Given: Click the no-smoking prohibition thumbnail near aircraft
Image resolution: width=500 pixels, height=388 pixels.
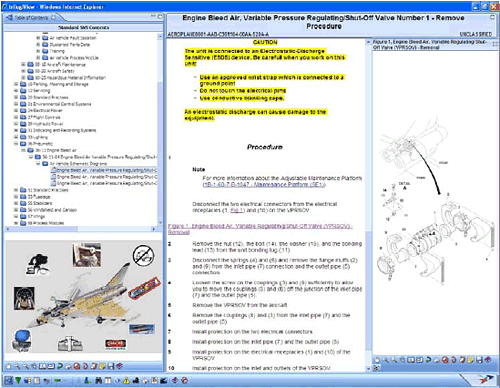Looking at the screenshot, I should [x=143, y=256].
